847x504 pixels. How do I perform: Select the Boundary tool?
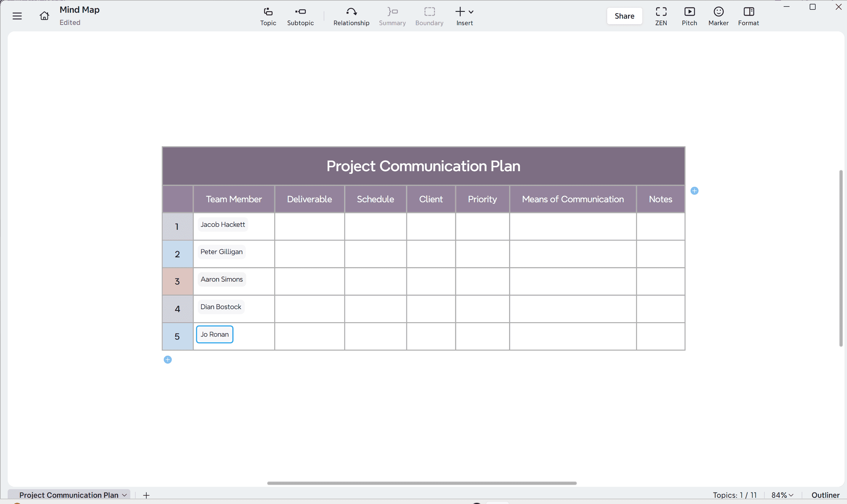429,16
